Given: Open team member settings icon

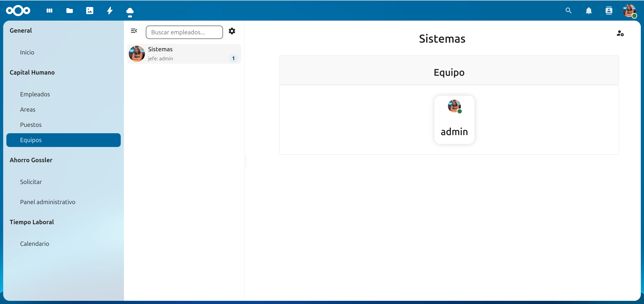Looking at the screenshot, I should 620,33.
